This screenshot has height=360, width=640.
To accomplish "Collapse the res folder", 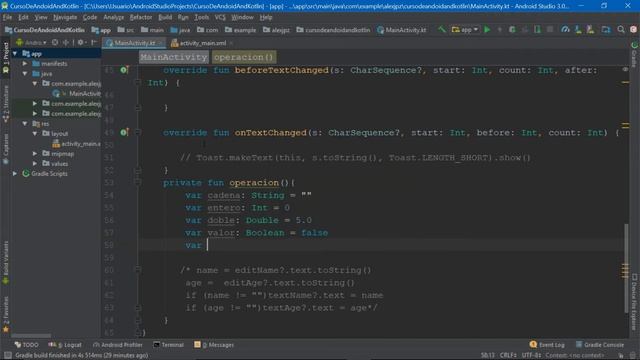I will point(25,123).
